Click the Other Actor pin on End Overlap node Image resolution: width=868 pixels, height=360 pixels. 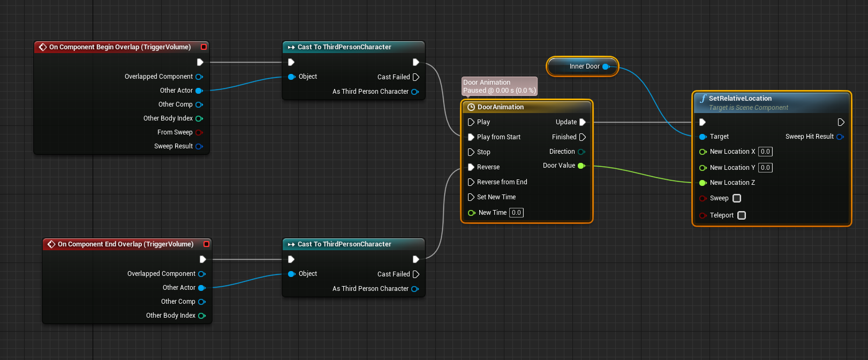(x=202, y=288)
